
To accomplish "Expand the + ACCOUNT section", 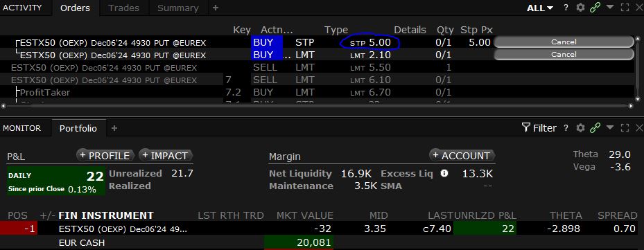I will pos(462,156).
